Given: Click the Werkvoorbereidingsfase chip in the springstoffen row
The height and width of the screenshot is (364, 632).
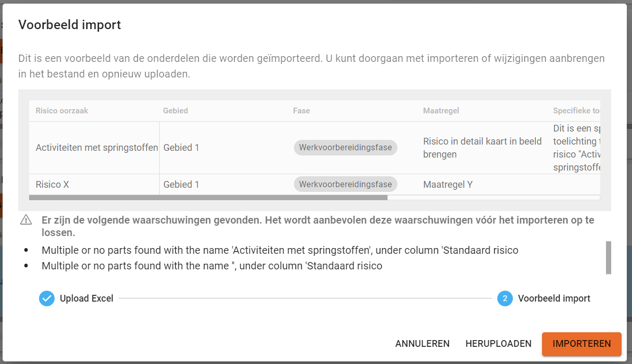Looking at the screenshot, I should [345, 148].
